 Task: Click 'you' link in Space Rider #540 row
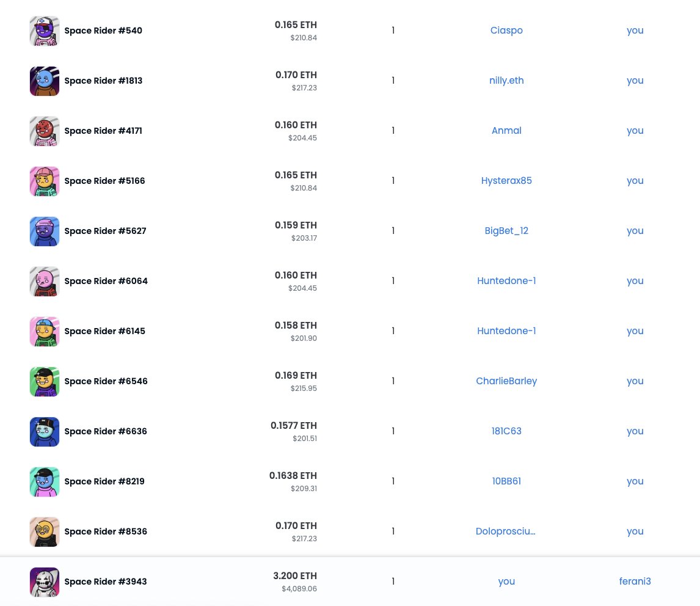click(635, 31)
